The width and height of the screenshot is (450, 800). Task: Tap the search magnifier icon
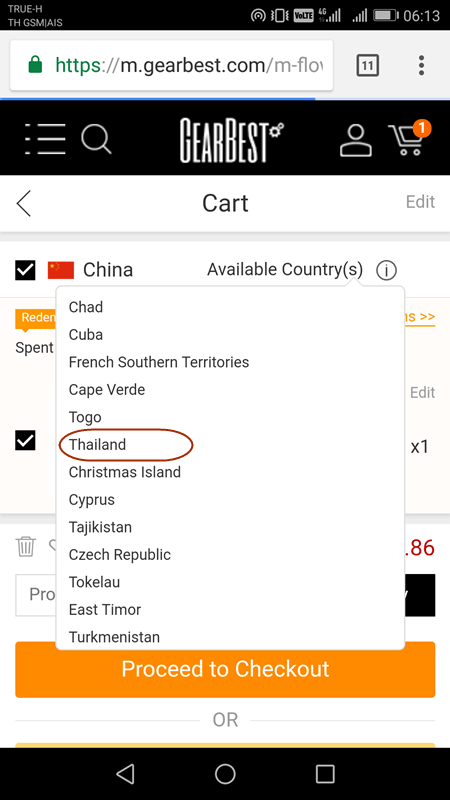click(96, 139)
